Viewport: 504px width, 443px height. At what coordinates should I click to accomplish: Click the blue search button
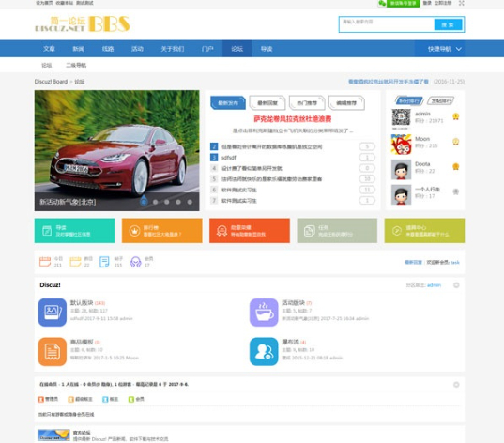(x=448, y=24)
